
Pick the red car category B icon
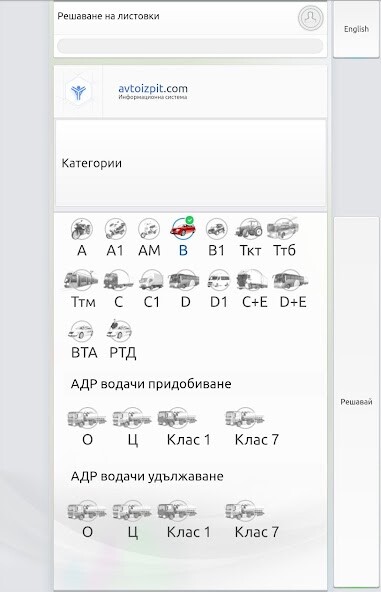(183, 229)
